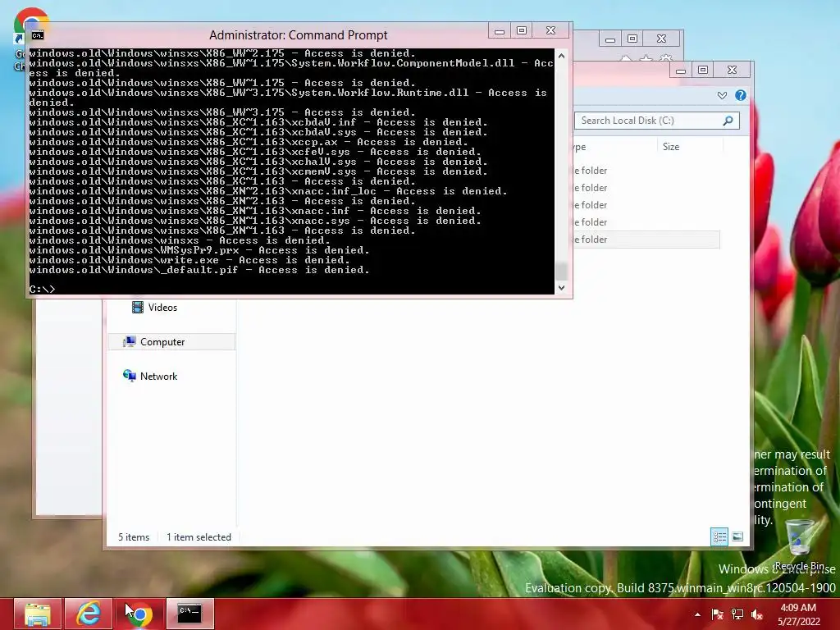The height and width of the screenshot is (630, 840).
Task: Switch to Details view icon
Action: click(x=719, y=536)
